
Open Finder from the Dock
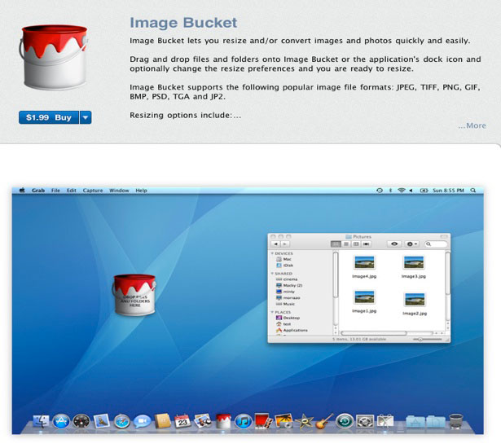[42, 421]
